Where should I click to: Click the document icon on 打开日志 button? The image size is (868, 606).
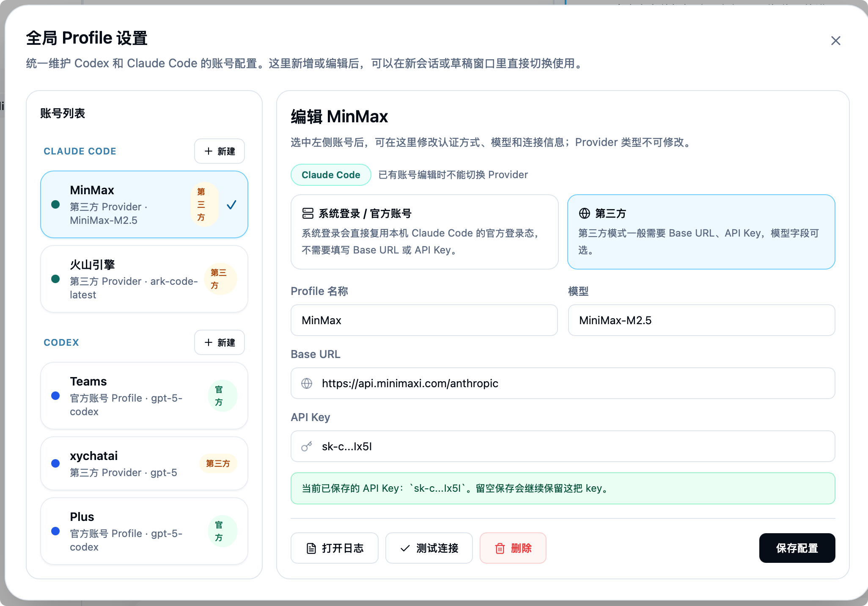click(311, 548)
